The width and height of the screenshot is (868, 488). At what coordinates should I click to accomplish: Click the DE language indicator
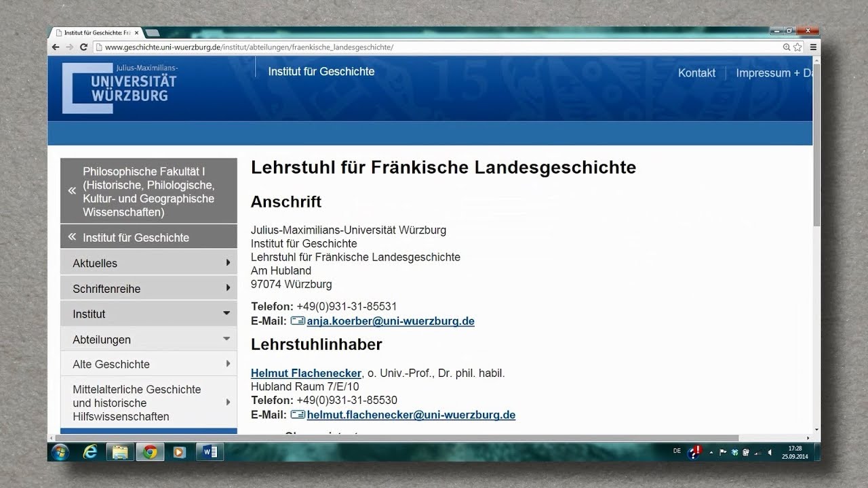(677, 451)
